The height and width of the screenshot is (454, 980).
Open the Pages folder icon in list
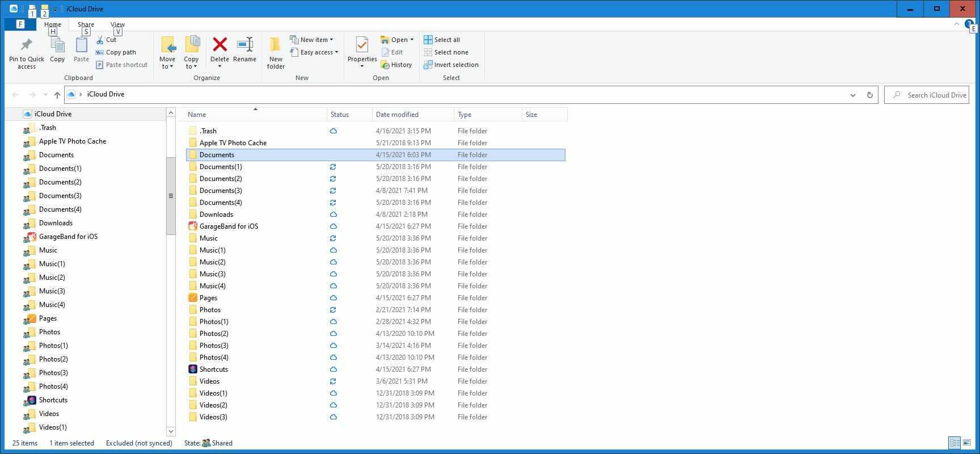click(x=193, y=297)
